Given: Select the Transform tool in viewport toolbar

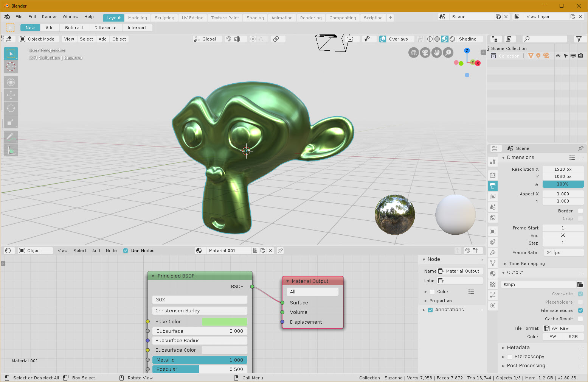Looking at the screenshot, I should (x=11, y=82).
